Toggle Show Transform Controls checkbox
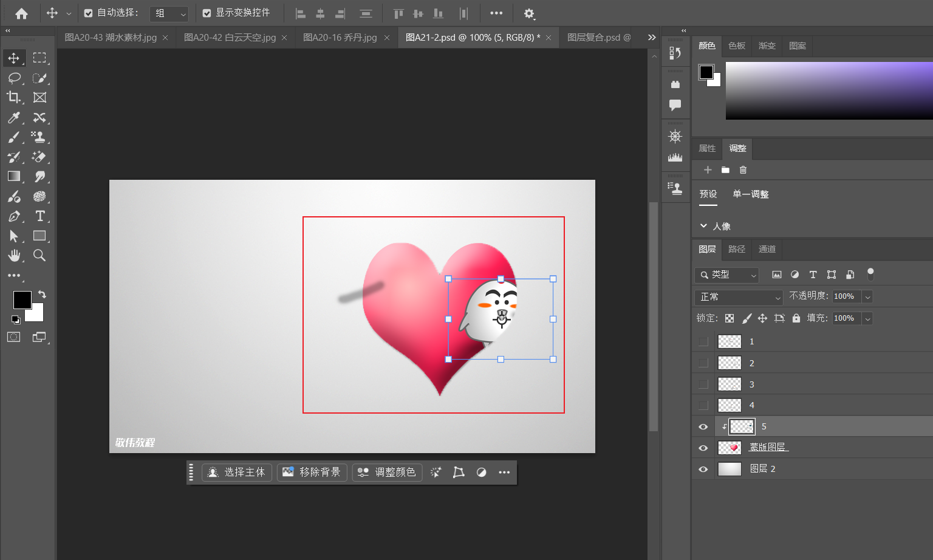933x560 pixels. (207, 13)
